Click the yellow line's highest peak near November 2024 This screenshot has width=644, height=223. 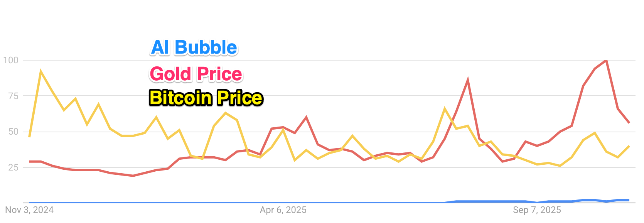(x=41, y=71)
